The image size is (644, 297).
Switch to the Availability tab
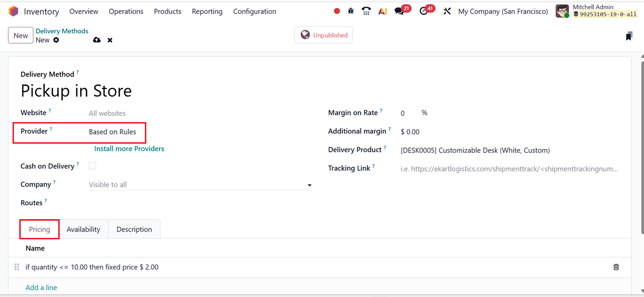tap(83, 229)
